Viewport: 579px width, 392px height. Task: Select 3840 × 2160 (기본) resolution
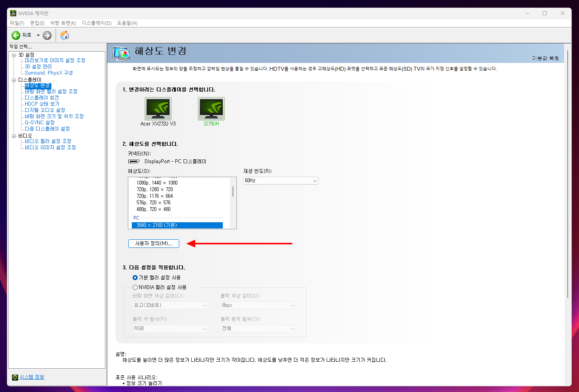(177, 225)
